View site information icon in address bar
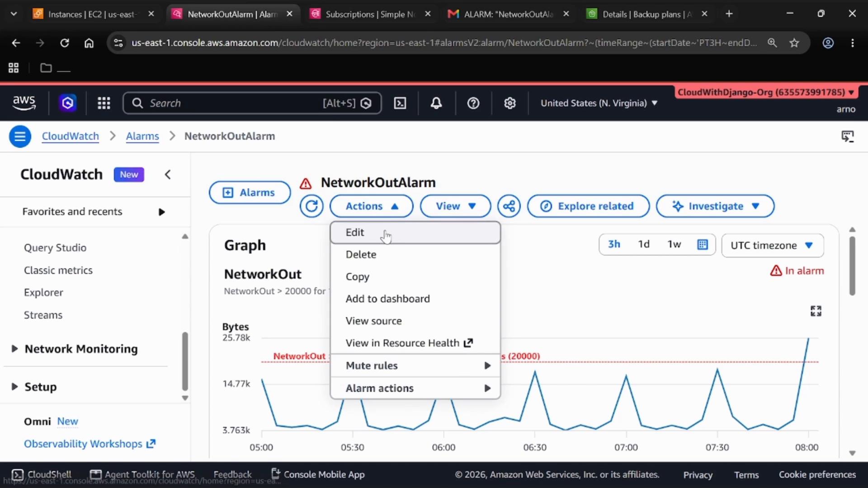The image size is (868, 488). tap(118, 43)
